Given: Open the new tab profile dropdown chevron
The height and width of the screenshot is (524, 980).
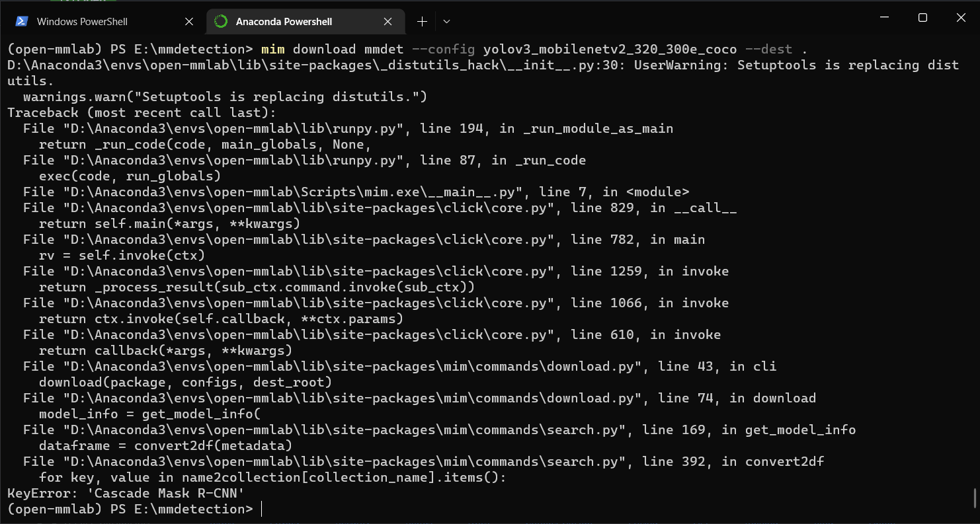Looking at the screenshot, I should (446, 21).
